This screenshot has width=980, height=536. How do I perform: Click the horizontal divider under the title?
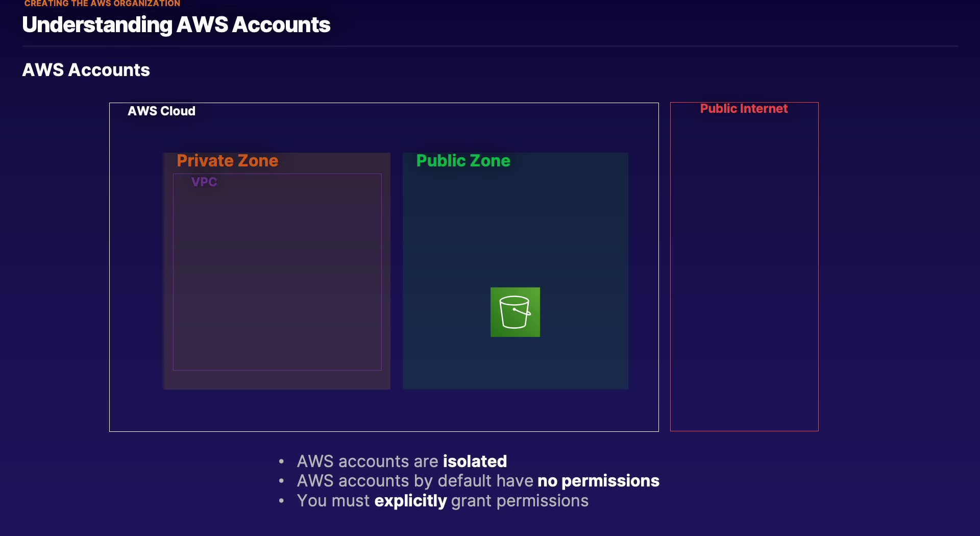[x=490, y=46]
